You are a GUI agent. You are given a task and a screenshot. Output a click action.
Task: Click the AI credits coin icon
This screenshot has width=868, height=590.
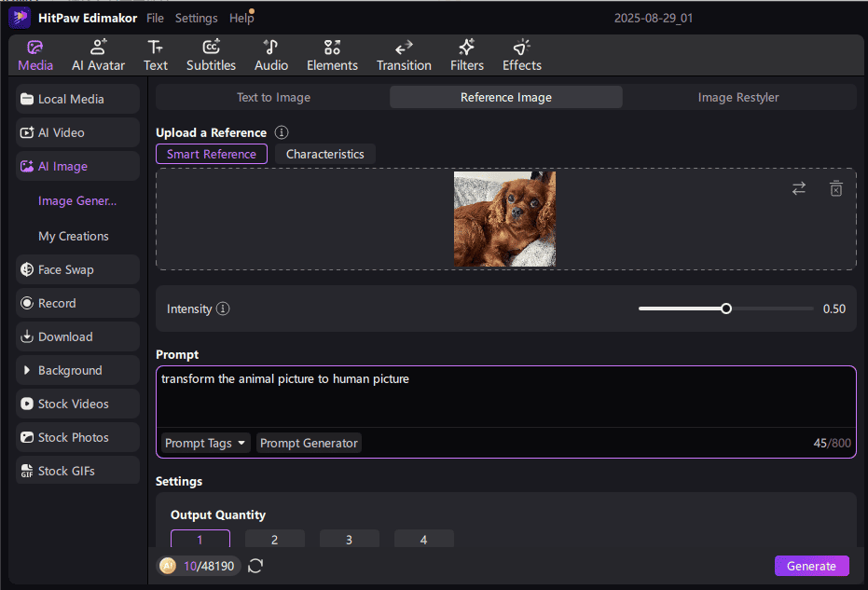pos(168,566)
